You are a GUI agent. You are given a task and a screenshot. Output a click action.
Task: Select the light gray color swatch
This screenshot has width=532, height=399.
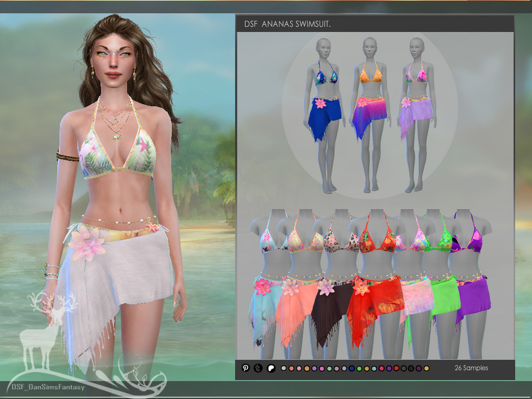(x=284, y=368)
